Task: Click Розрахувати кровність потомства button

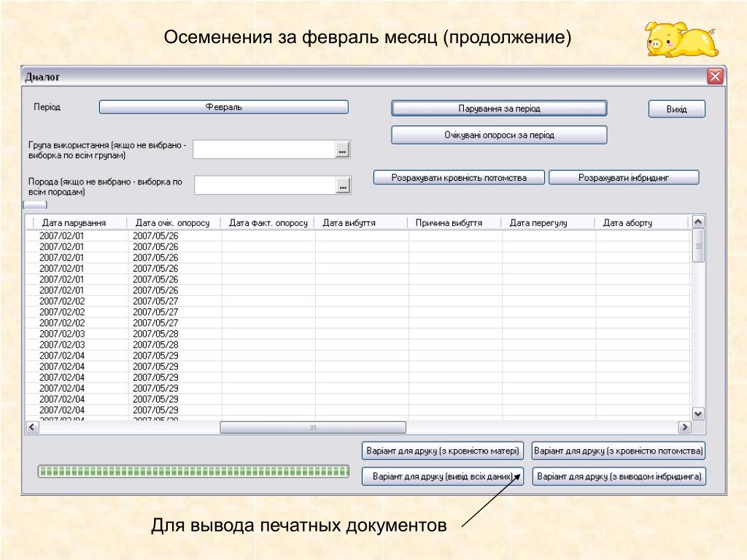Action: [459, 178]
